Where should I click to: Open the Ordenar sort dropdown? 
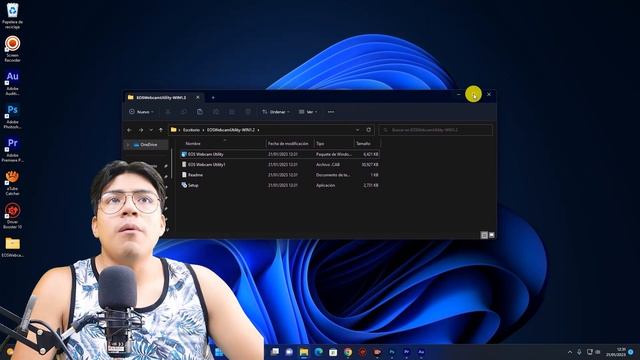click(276, 112)
